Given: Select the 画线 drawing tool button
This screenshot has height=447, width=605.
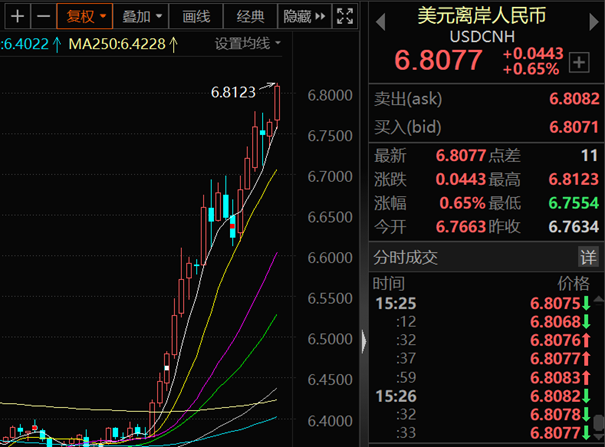Looking at the screenshot, I should point(197,16).
